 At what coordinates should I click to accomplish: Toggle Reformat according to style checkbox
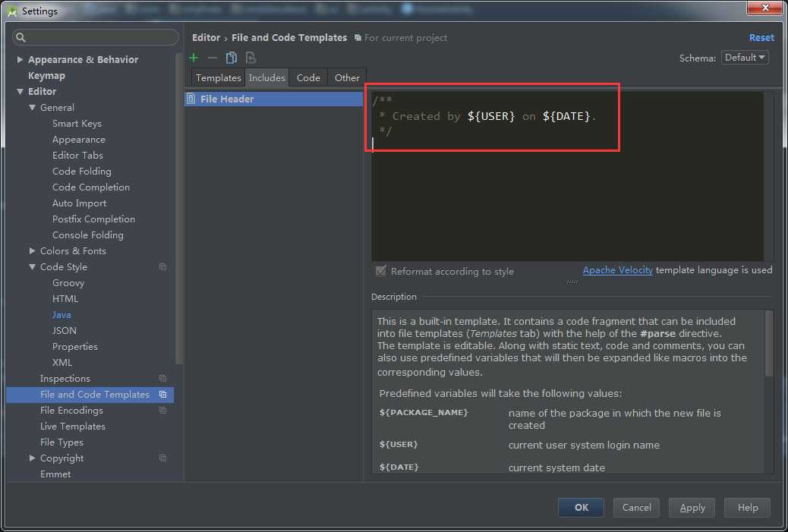[x=381, y=271]
